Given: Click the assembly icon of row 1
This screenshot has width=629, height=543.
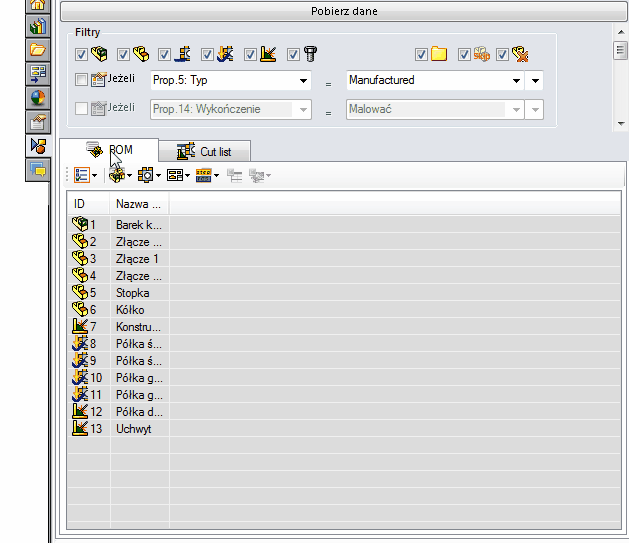Looking at the screenshot, I should pos(80,224).
